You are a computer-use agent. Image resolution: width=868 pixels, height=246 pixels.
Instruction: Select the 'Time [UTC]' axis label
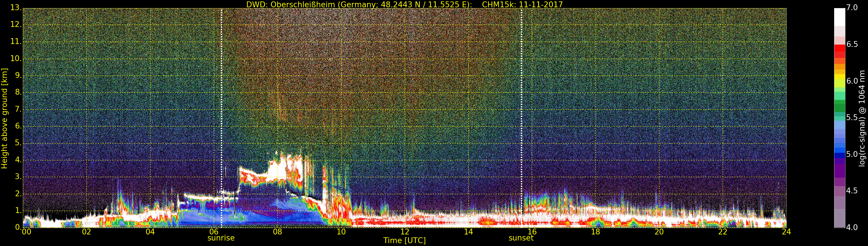click(x=404, y=241)
